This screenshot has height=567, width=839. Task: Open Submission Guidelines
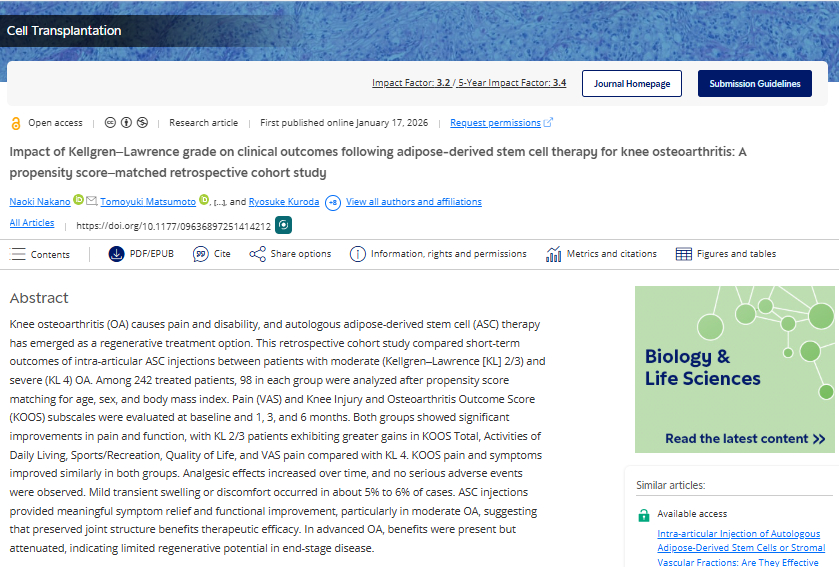tap(754, 84)
